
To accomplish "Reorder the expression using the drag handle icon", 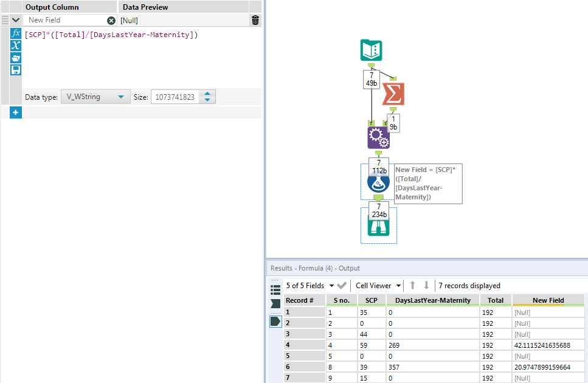I will tap(5, 20).
